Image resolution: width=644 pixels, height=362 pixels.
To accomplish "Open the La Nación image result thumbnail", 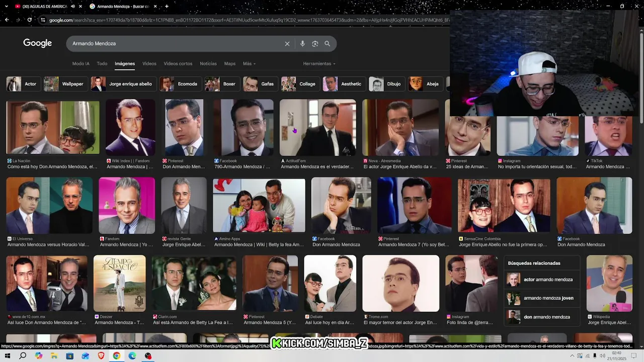I will [x=53, y=127].
